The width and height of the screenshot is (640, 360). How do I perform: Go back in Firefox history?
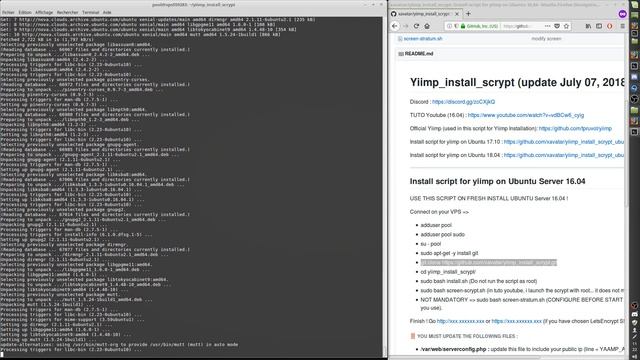pyautogui.click(x=395, y=26)
